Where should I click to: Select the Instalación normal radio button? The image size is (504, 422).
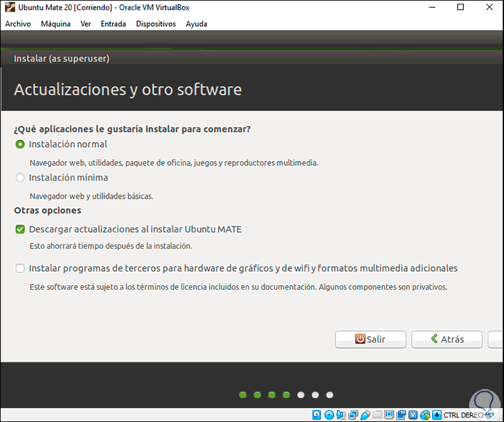pyautogui.click(x=20, y=144)
